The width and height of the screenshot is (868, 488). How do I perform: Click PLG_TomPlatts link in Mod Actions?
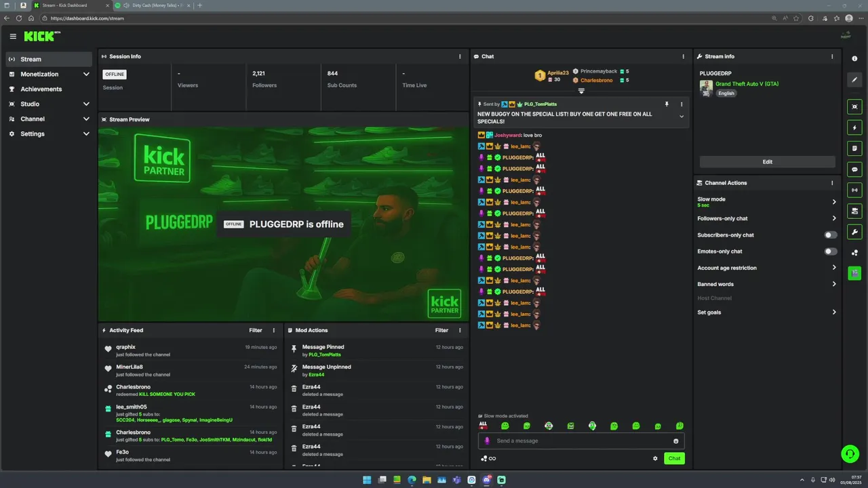(325, 354)
